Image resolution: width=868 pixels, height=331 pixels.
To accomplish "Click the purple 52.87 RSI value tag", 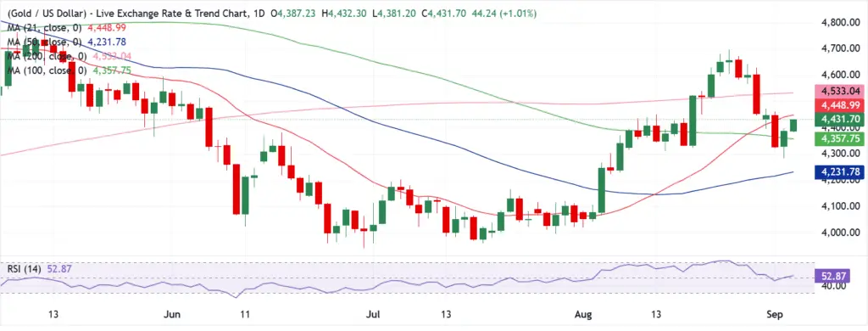I will [832, 276].
